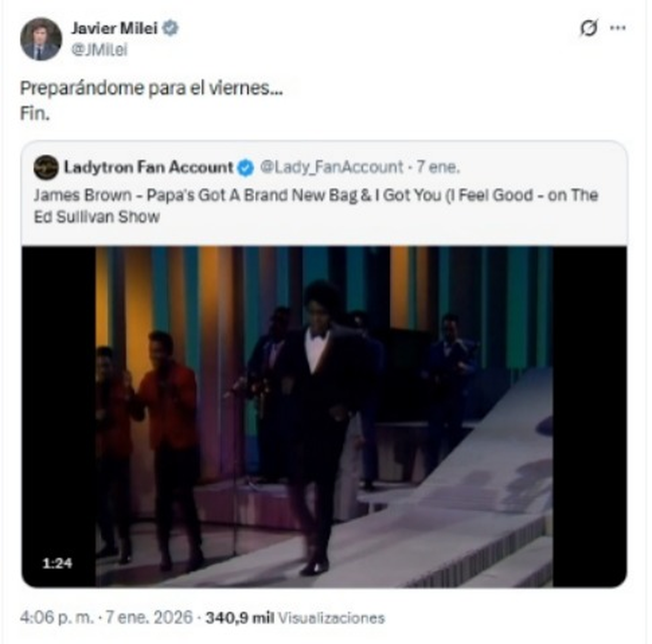652x644 pixels.
Task: Open the three-dot more options menu
Action: tap(618, 28)
